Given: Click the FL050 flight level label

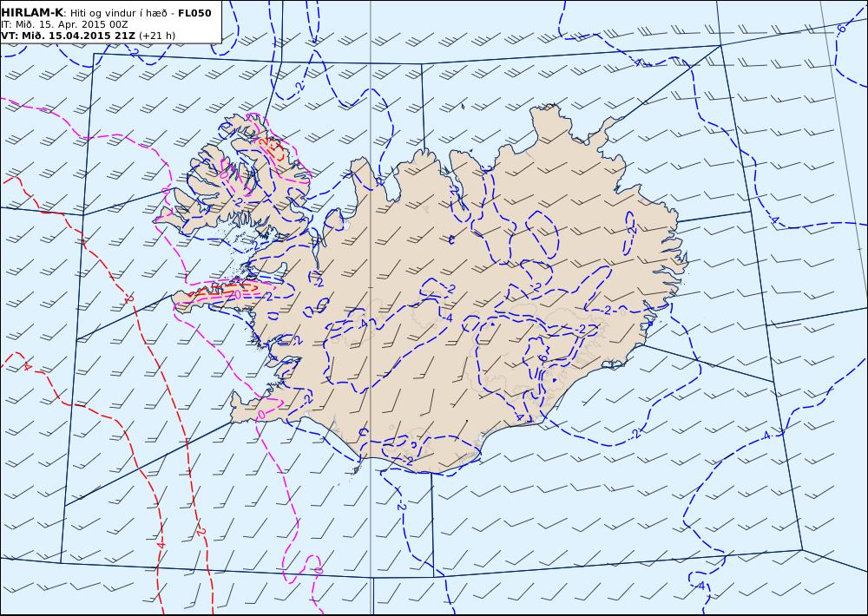Looking at the screenshot, I should [x=194, y=13].
